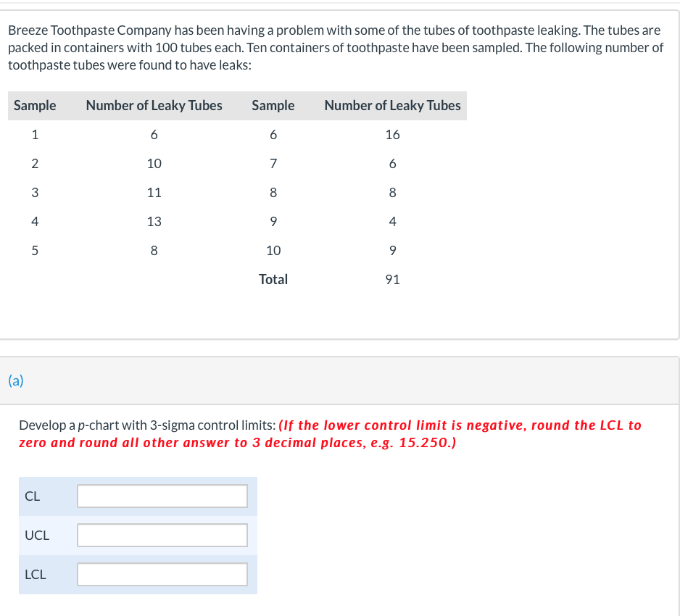Click the UCL row label

click(x=37, y=536)
